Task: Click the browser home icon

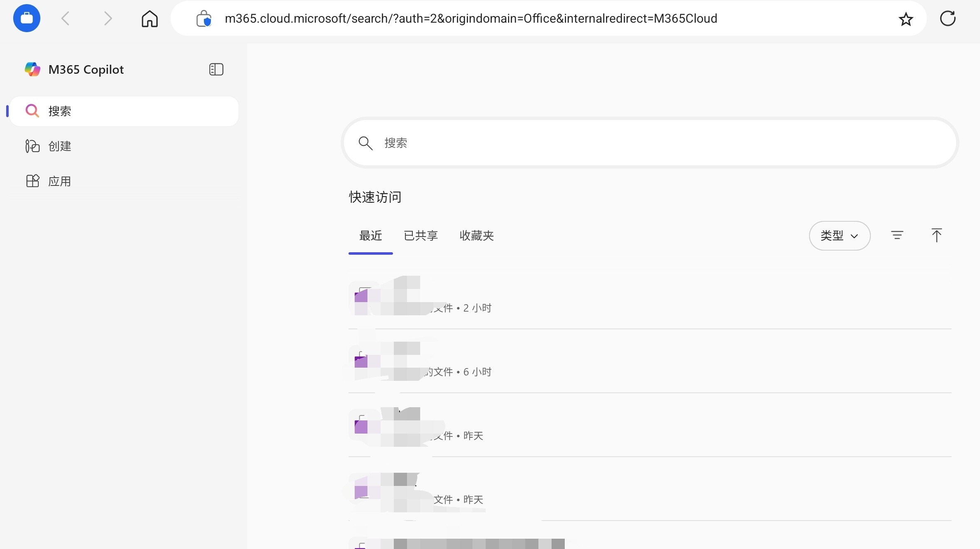Action: pos(150,19)
